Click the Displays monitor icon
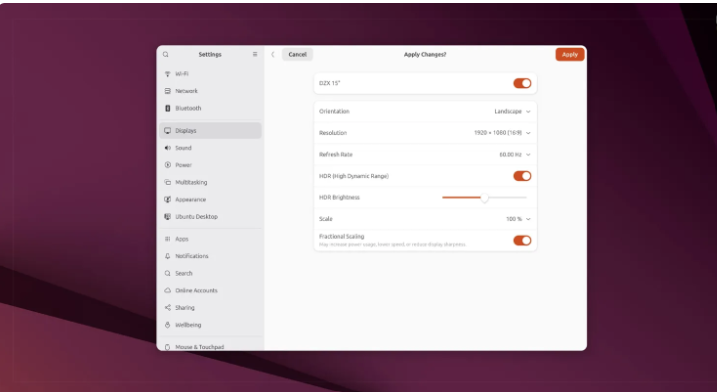Viewport: 717px width, 392px height. coord(167,131)
